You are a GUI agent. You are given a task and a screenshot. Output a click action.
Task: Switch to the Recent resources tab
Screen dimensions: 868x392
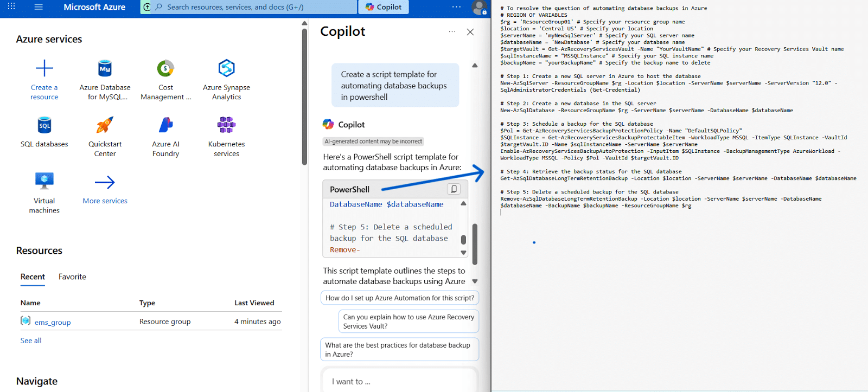[x=33, y=277]
